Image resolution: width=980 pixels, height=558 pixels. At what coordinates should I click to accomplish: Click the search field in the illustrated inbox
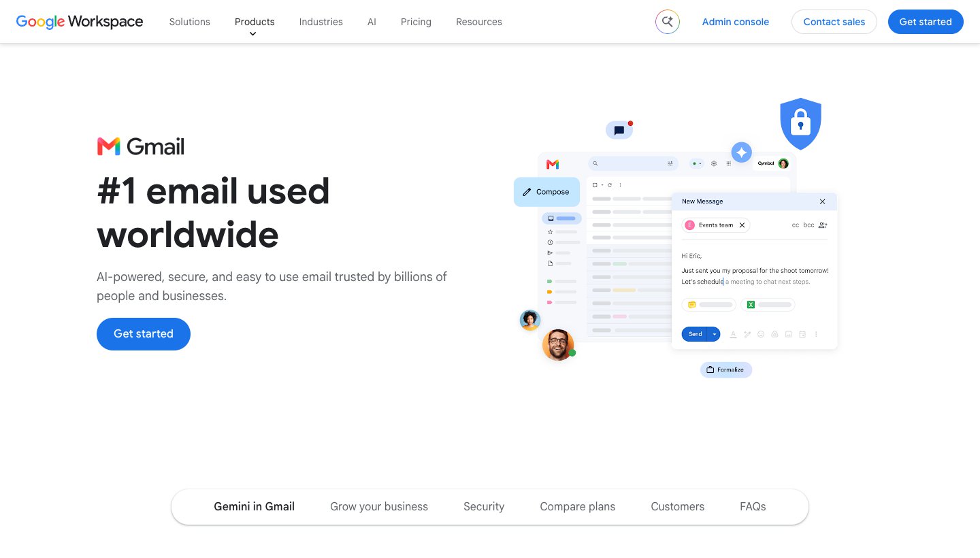point(633,163)
